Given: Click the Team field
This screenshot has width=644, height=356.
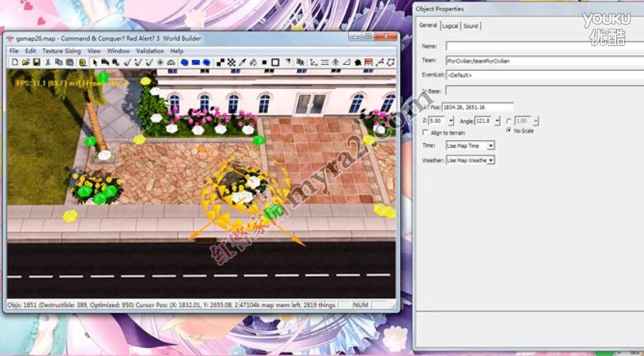Looking at the screenshot, I should [545, 61].
